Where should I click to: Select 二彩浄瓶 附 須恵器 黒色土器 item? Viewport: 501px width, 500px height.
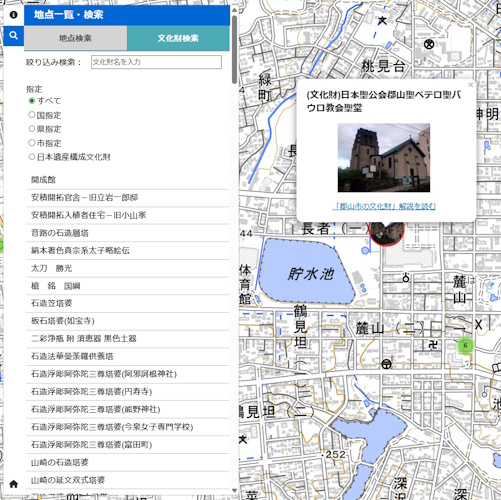point(128,339)
